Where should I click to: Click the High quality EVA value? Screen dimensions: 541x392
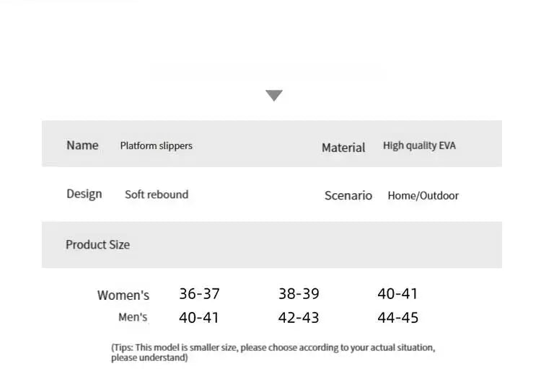419,146
